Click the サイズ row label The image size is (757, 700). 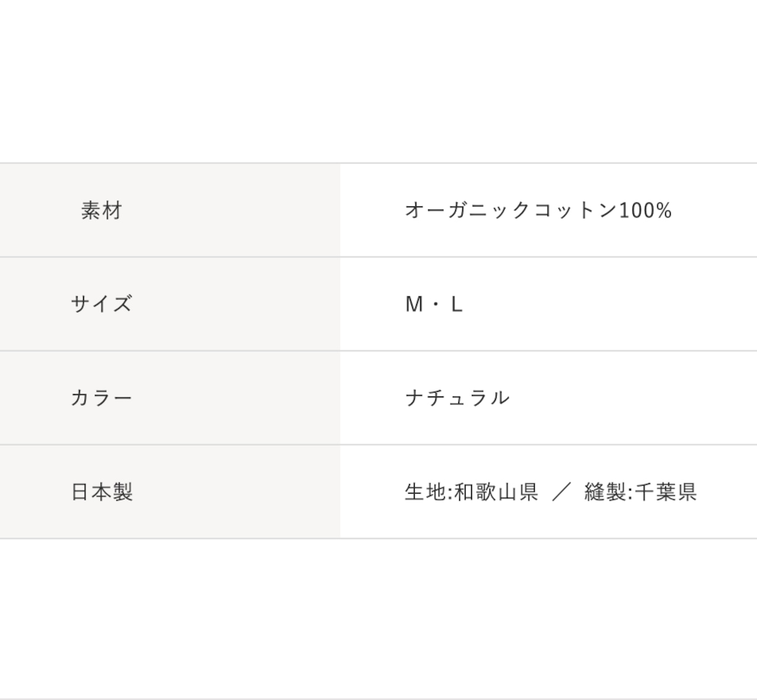(x=101, y=304)
